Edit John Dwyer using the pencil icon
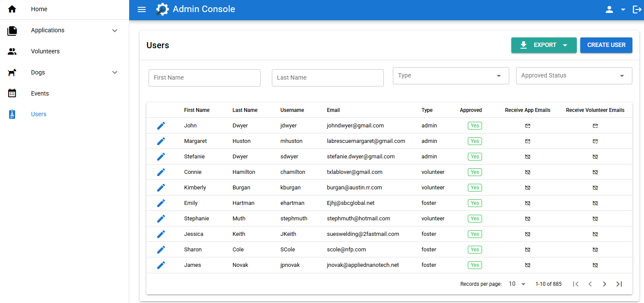Viewport: 644px width, 303px height. 161,126
